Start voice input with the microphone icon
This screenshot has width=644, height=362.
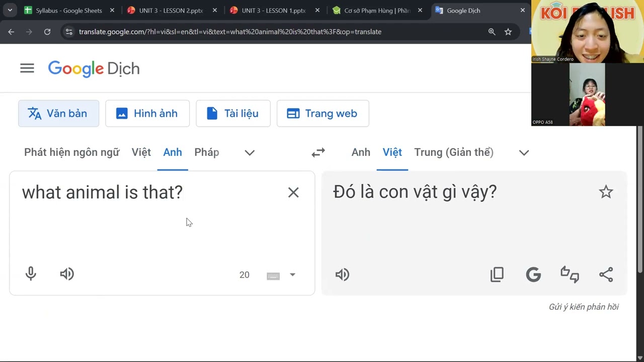tap(31, 274)
